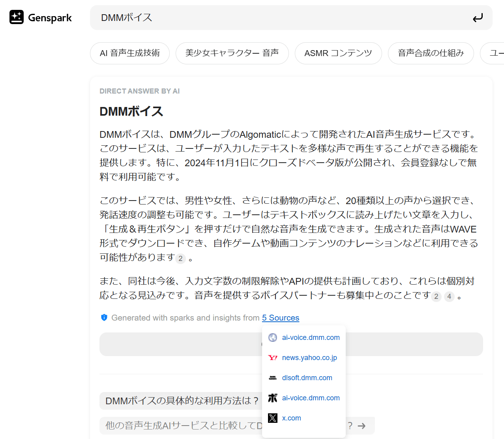
Task: Click citation 4 in the last paragraph
Action: [x=449, y=296]
